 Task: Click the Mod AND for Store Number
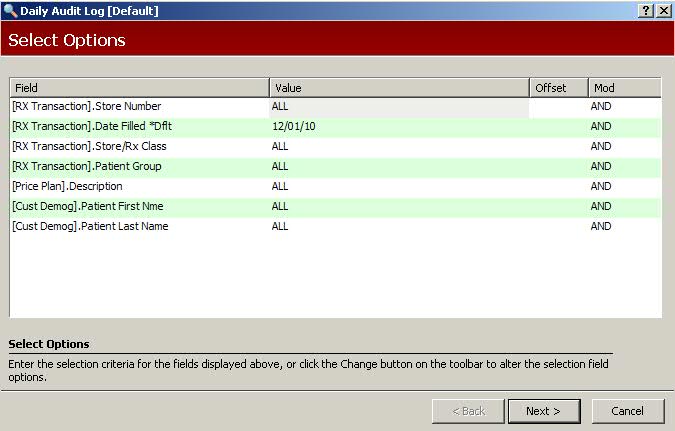point(601,106)
